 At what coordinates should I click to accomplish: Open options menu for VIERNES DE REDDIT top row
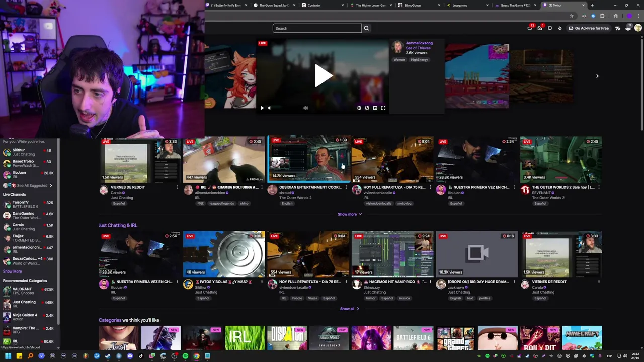pyautogui.click(x=177, y=187)
